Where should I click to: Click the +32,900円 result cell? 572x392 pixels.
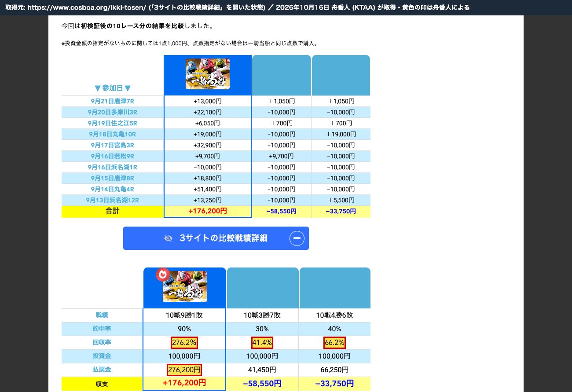point(208,145)
